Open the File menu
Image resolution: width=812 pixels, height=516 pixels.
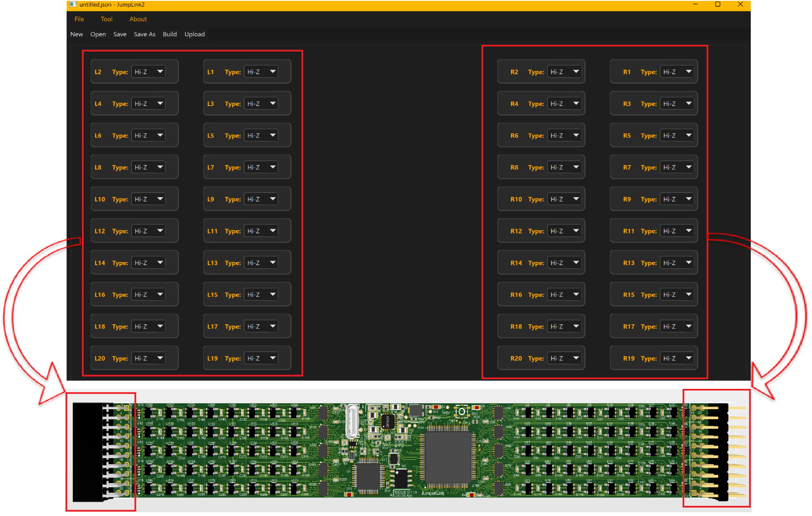tap(79, 19)
